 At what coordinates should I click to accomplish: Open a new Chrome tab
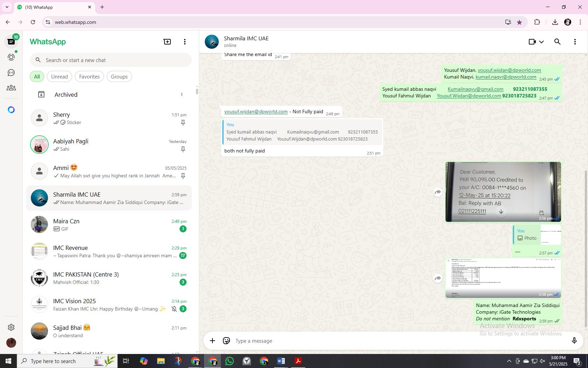point(102,7)
